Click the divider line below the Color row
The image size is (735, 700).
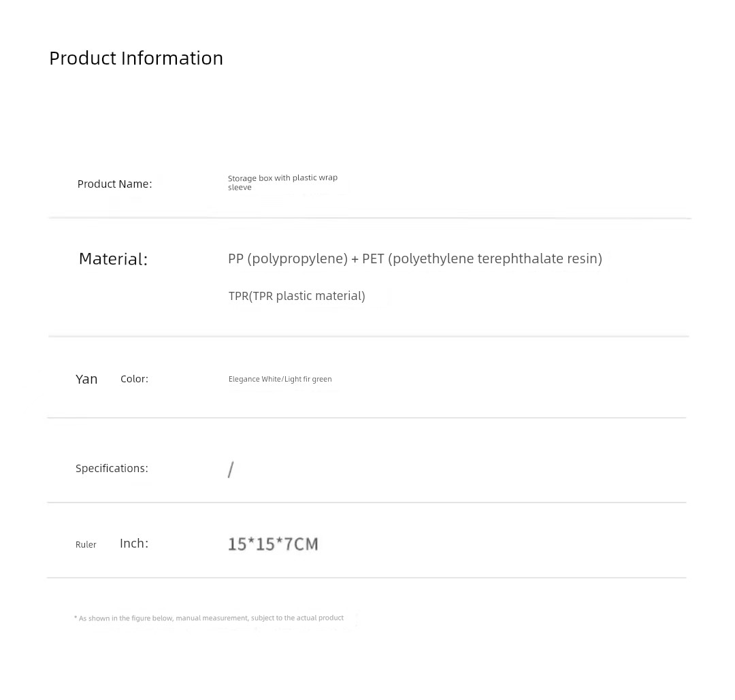366,418
